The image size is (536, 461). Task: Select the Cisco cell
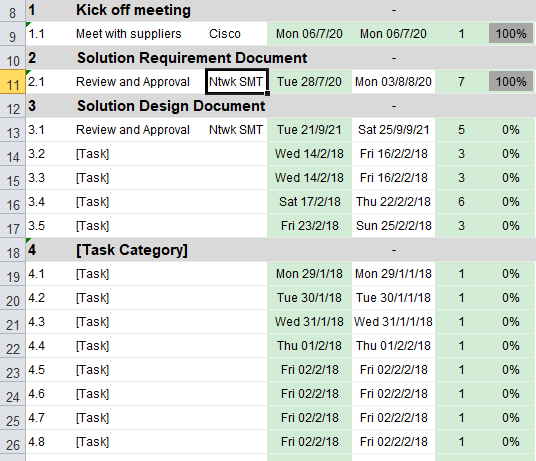click(x=236, y=34)
